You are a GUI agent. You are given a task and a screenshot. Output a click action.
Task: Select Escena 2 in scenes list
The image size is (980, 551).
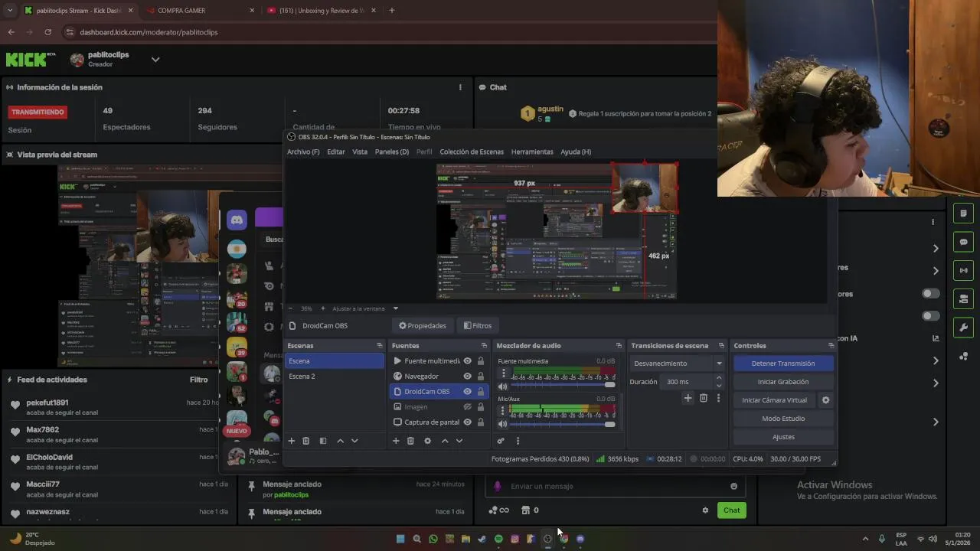335,377
